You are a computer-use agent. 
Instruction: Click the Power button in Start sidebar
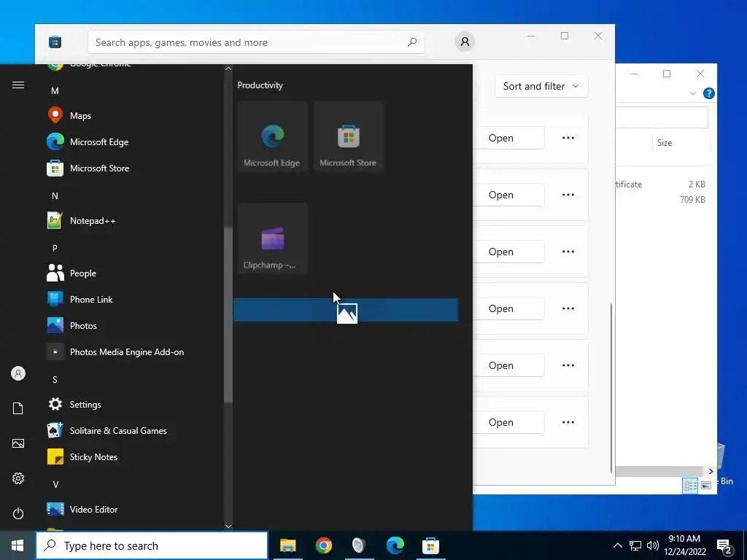(x=18, y=513)
